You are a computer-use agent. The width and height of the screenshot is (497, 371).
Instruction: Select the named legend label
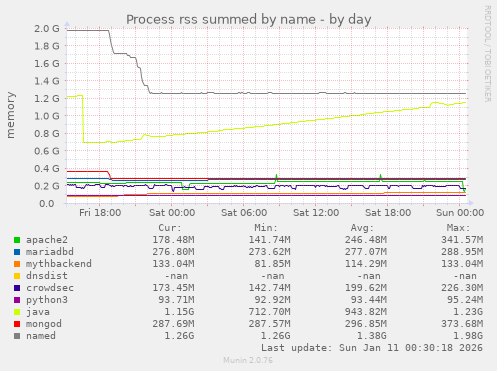pyautogui.click(x=41, y=336)
